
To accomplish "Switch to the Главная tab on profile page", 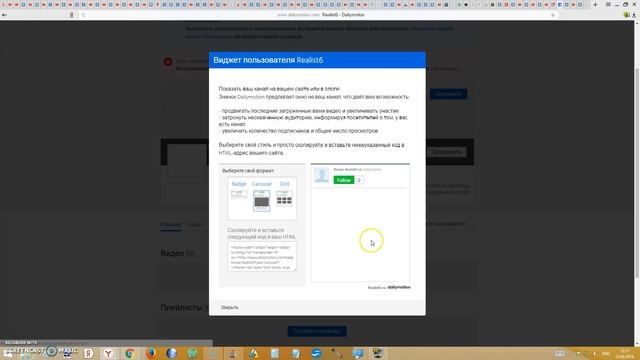I will (171, 224).
